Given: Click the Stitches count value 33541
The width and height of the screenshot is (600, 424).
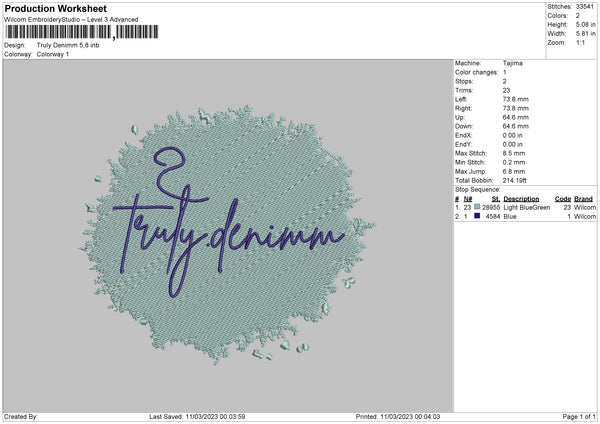Looking at the screenshot, I should [587, 7].
